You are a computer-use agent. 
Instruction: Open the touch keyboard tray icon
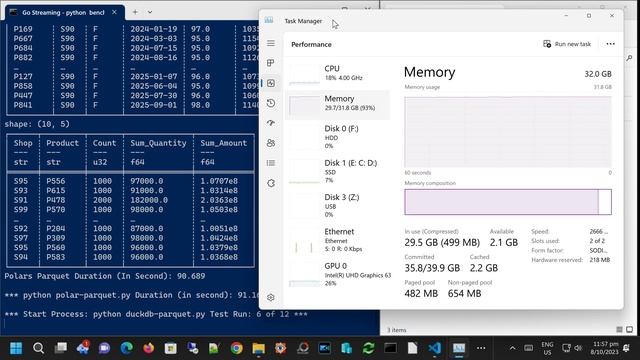coord(529,348)
